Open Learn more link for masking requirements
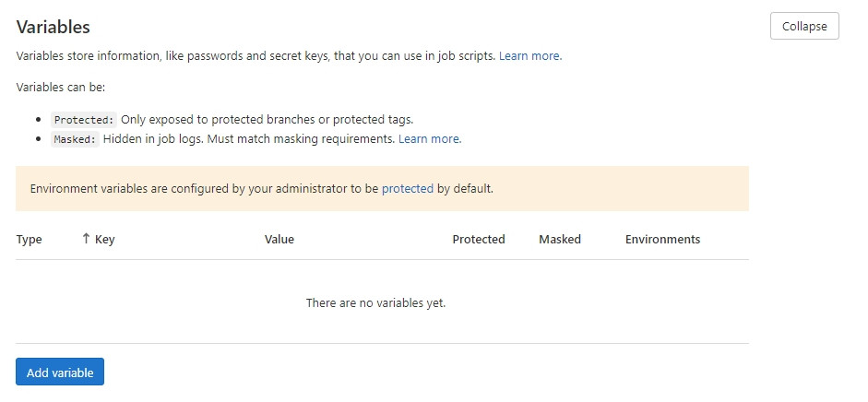 point(430,139)
